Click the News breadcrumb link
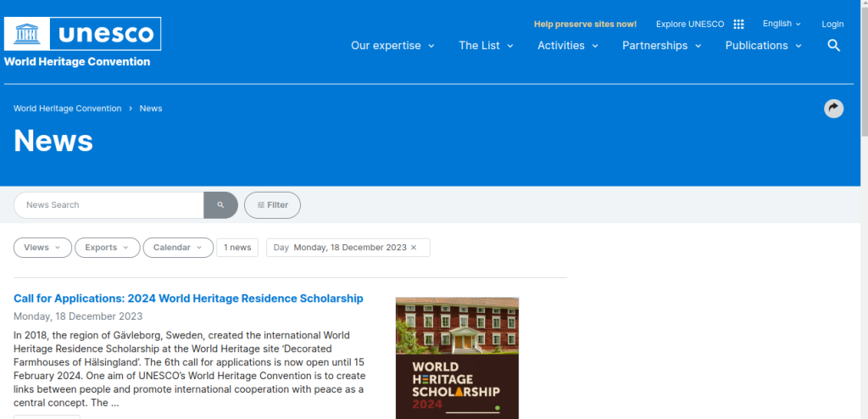This screenshot has height=419, width=868. click(151, 109)
